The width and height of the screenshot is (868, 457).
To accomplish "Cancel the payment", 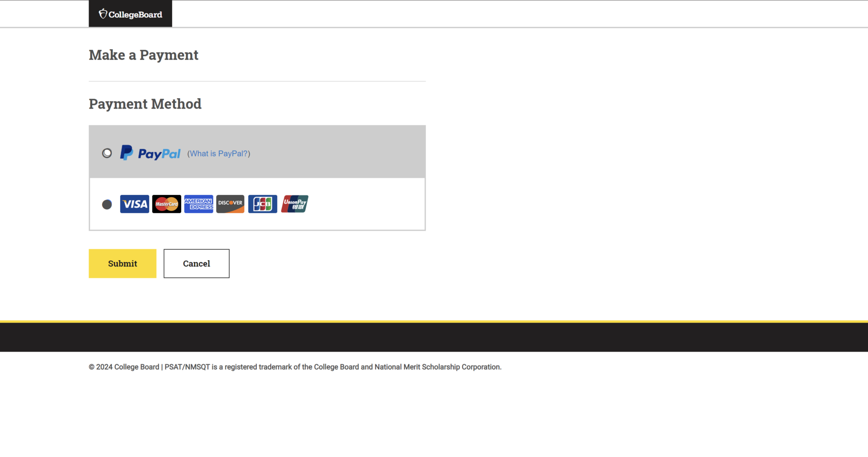I will click(197, 263).
